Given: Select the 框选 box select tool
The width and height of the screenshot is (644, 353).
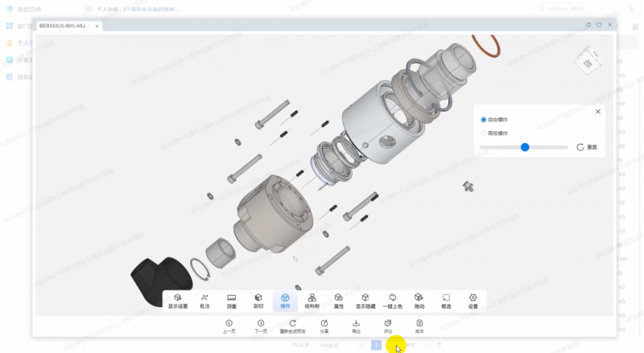Looking at the screenshot, I should pos(446,300).
